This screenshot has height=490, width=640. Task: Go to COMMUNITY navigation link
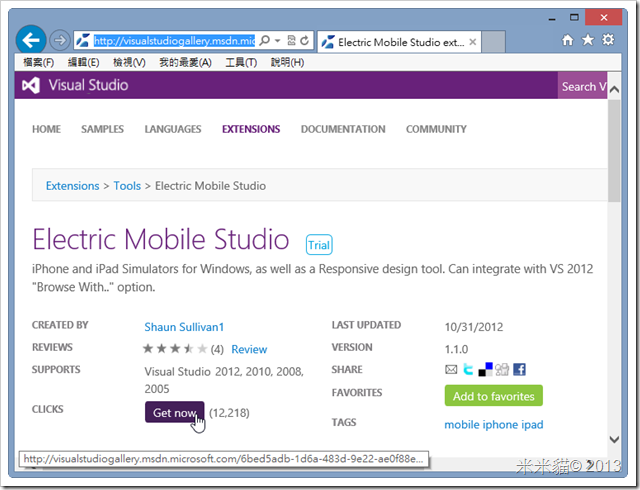(x=436, y=129)
